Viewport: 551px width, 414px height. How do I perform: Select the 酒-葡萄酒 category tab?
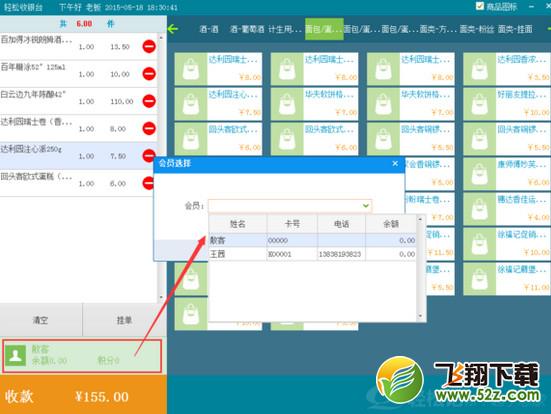point(247,29)
